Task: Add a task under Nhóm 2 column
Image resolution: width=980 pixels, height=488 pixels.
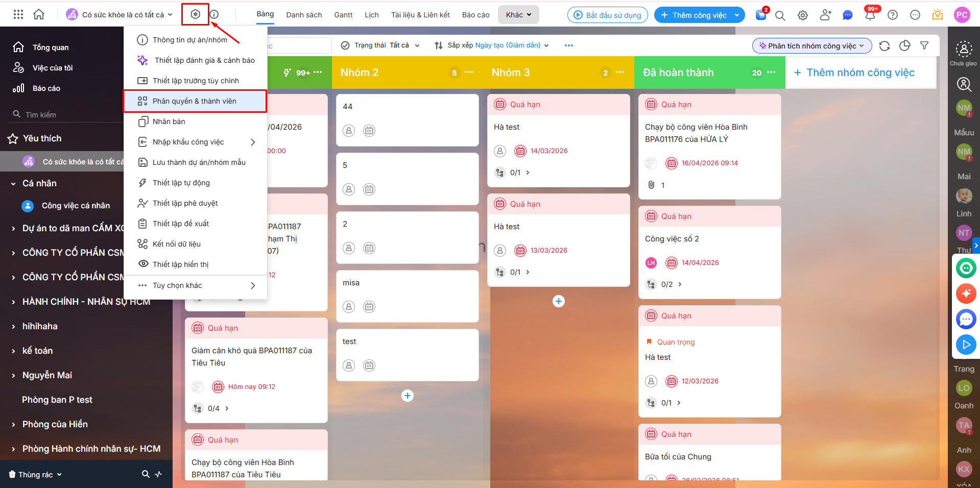Action: 408,396
